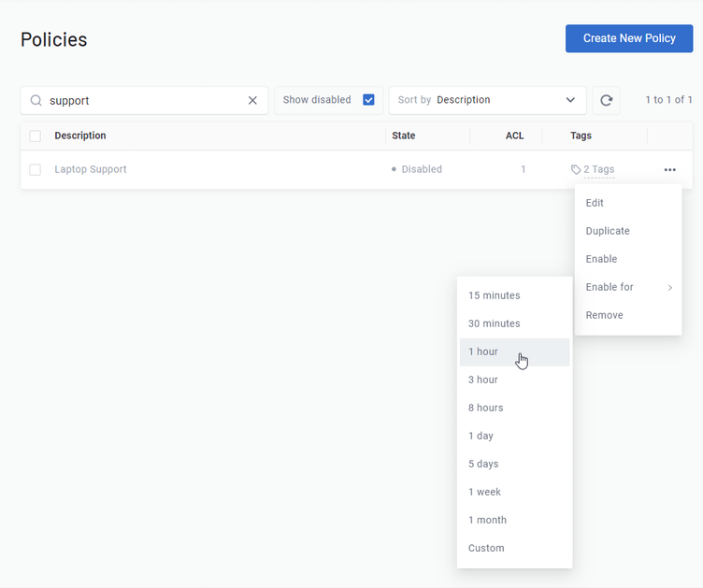
Task: Click the Laptop Support policy name
Action: click(x=91, y=169)
